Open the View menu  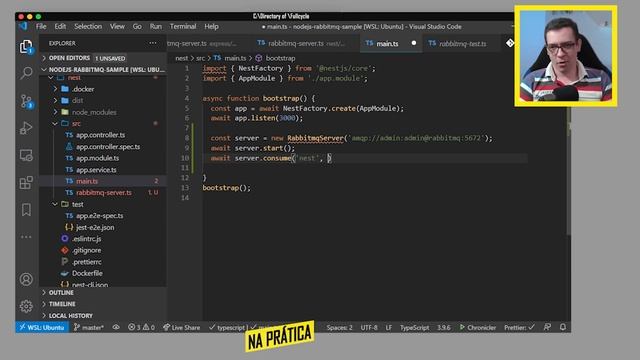click(x=117, y=27)
